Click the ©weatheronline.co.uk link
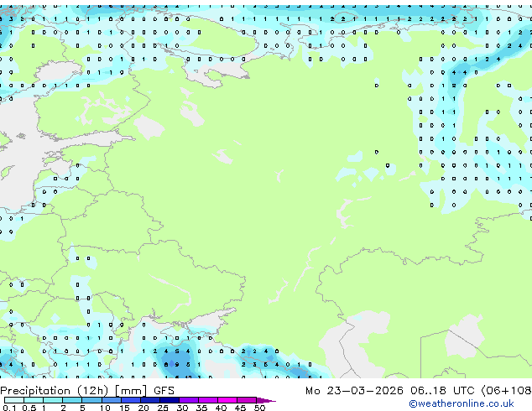 pyautogui.click(x=461, y=403)
